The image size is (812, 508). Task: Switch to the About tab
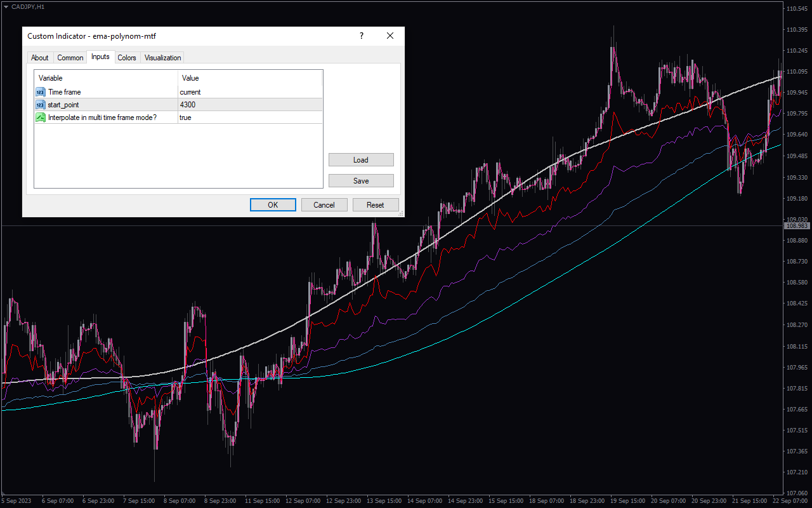pos(40,58)
